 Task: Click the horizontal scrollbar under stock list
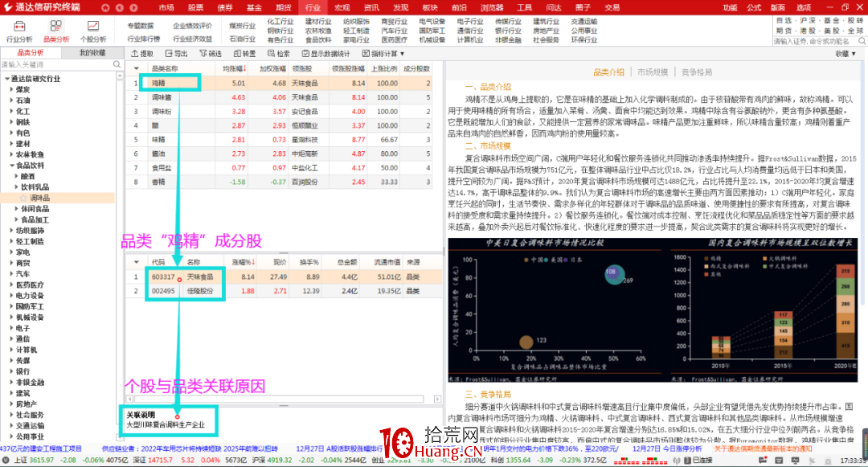pos(279,399)
